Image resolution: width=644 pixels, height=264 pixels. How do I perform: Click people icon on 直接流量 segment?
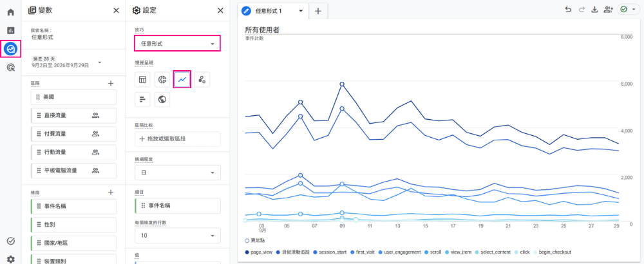(96, 116)
